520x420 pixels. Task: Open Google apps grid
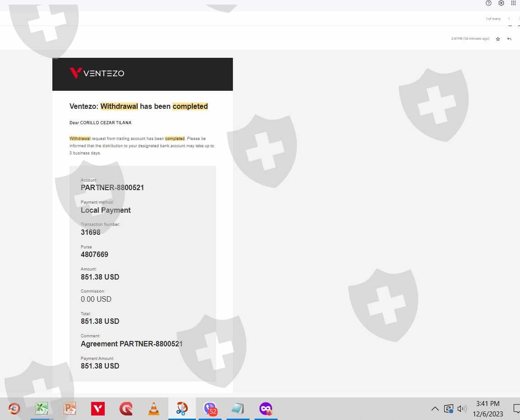(x=513, y=3)
